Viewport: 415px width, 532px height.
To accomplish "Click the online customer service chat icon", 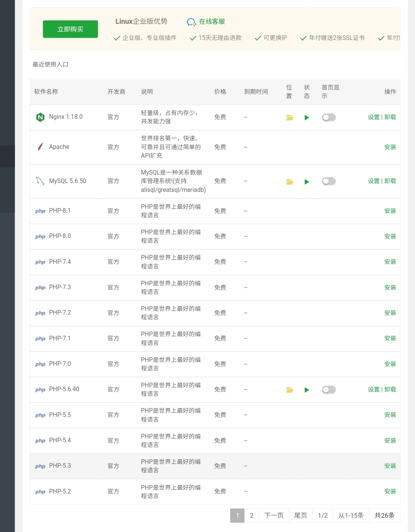I will click(191, 22).
